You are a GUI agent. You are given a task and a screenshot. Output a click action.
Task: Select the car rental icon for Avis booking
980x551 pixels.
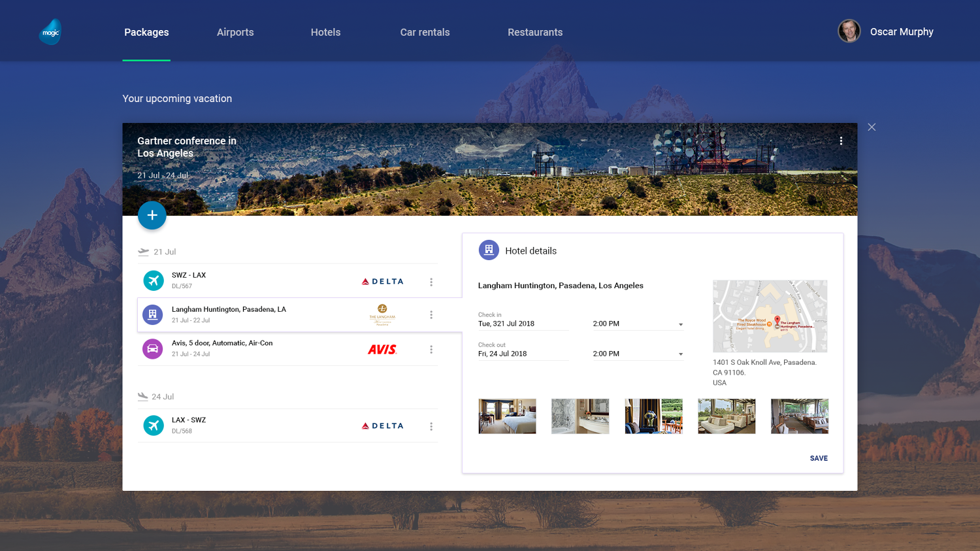[x=153, y=348]
